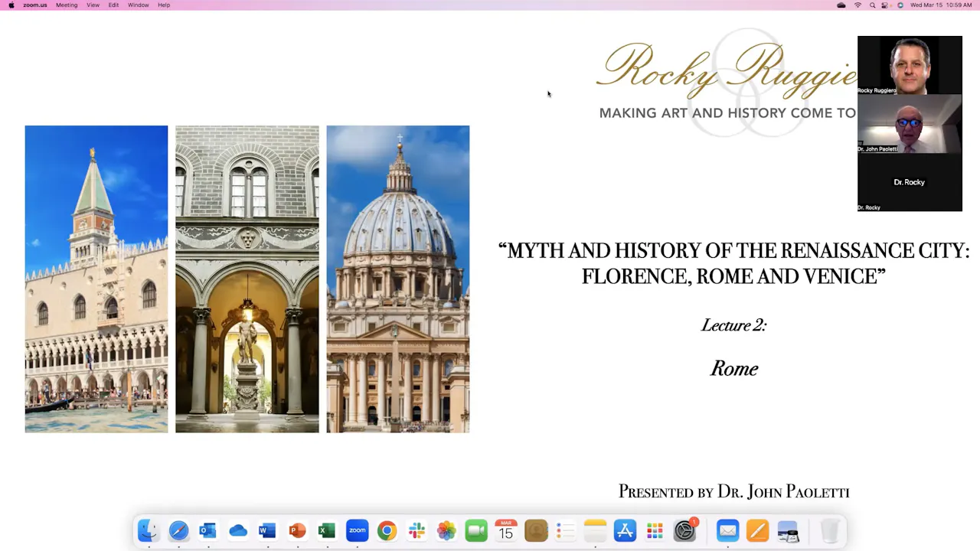Open the Window menu
980x551 pixels.
(138, 5)
